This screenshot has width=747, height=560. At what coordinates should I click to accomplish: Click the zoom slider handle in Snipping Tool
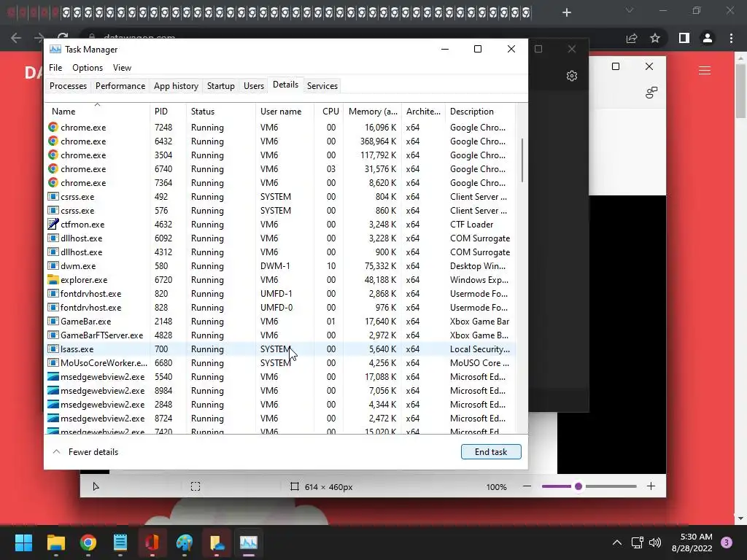578,486
